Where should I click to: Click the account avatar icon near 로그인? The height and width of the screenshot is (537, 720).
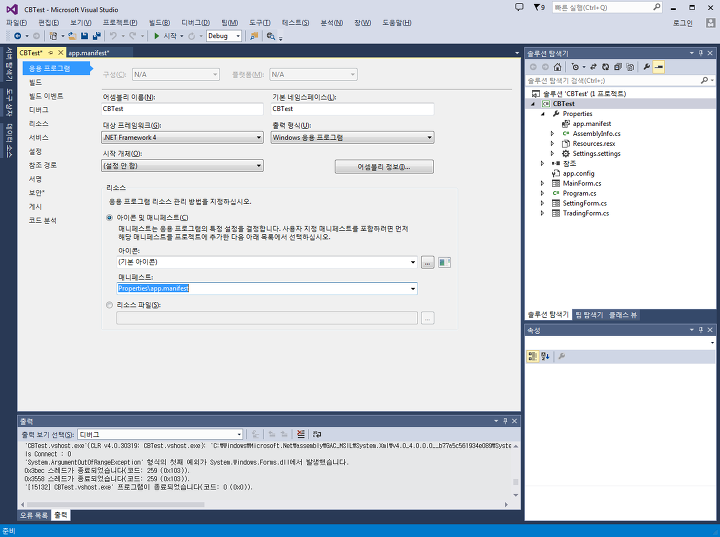click(x=710, y=23)
